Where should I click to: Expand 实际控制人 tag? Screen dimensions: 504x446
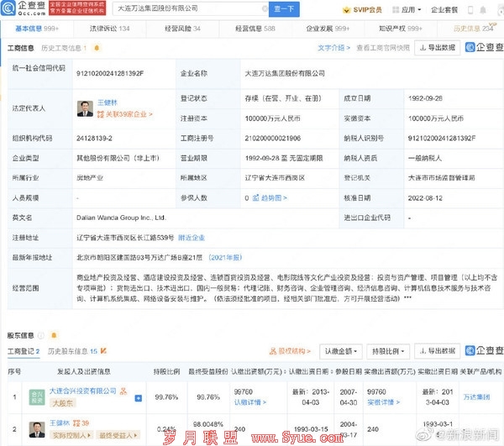pos(71,435)
